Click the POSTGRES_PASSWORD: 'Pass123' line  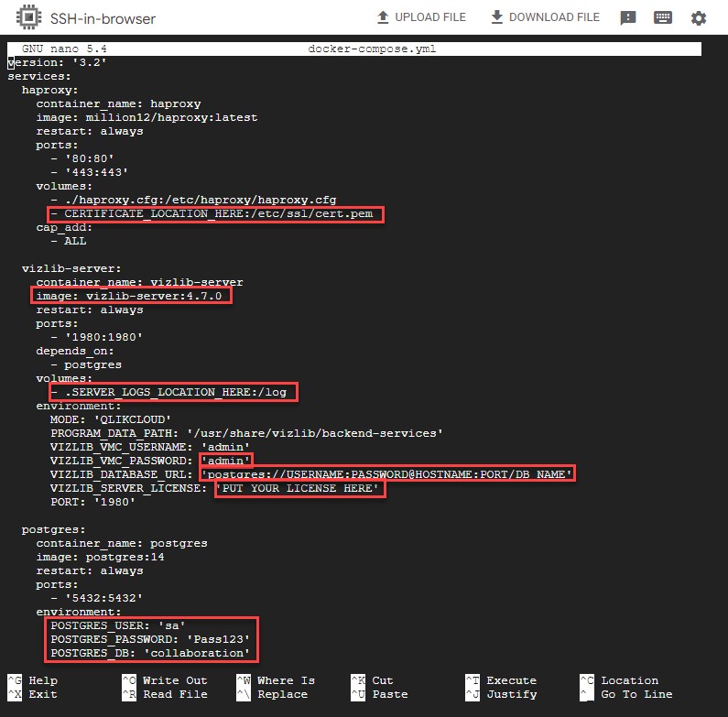pos(150,639)
